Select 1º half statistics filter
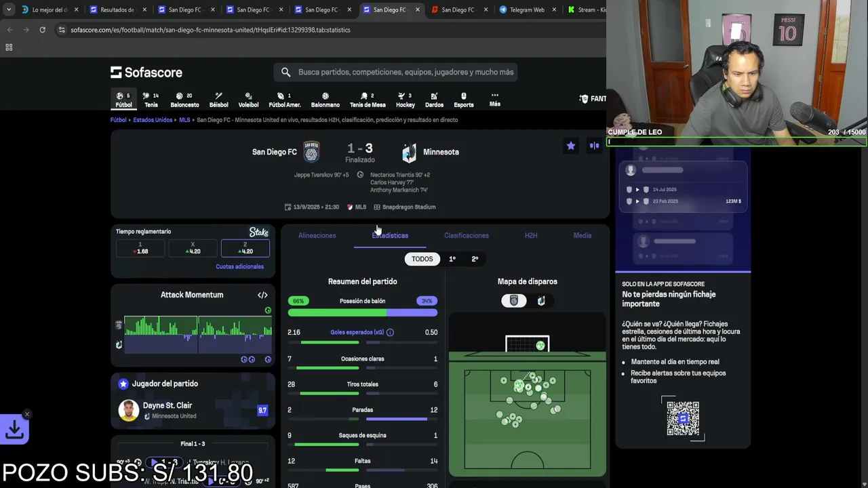 point(452,259)
